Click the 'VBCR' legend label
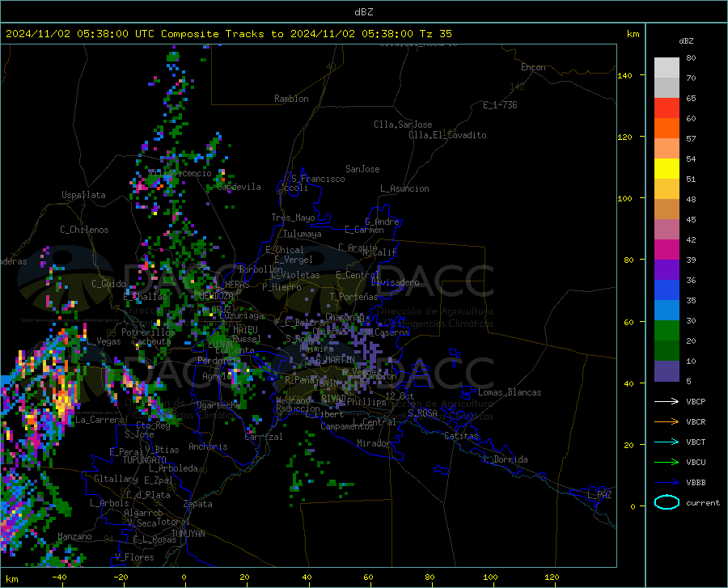Image resolution: width=728 pixels, height=588 pixels. [x=696, y=422]
